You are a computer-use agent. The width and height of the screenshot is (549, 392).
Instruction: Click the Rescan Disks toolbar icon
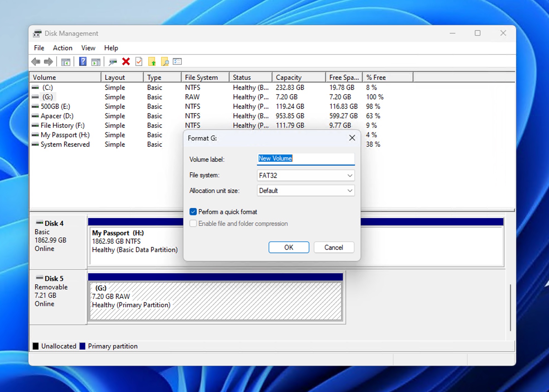[x=113, y=62]
